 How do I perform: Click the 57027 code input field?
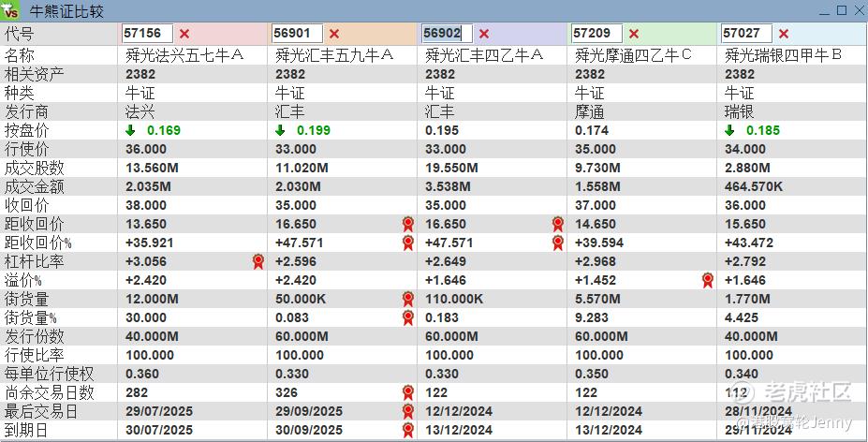pyautogui.click(x=746, y=33)
